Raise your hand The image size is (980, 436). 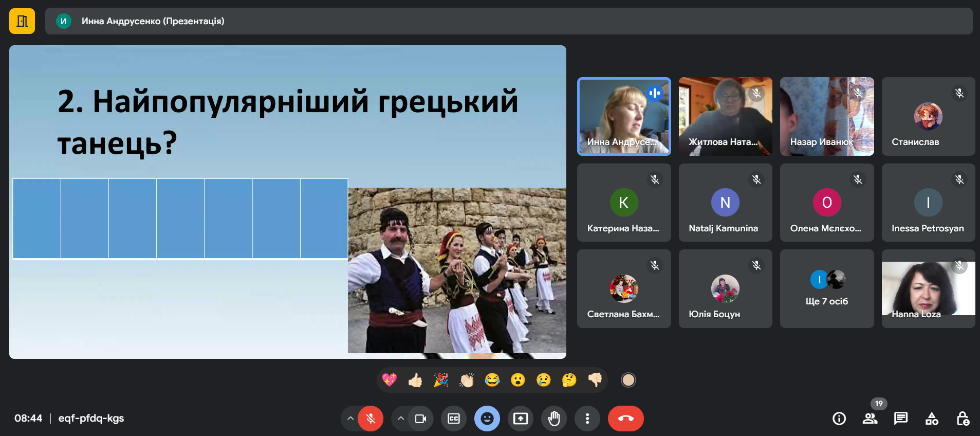pos(554,419)
